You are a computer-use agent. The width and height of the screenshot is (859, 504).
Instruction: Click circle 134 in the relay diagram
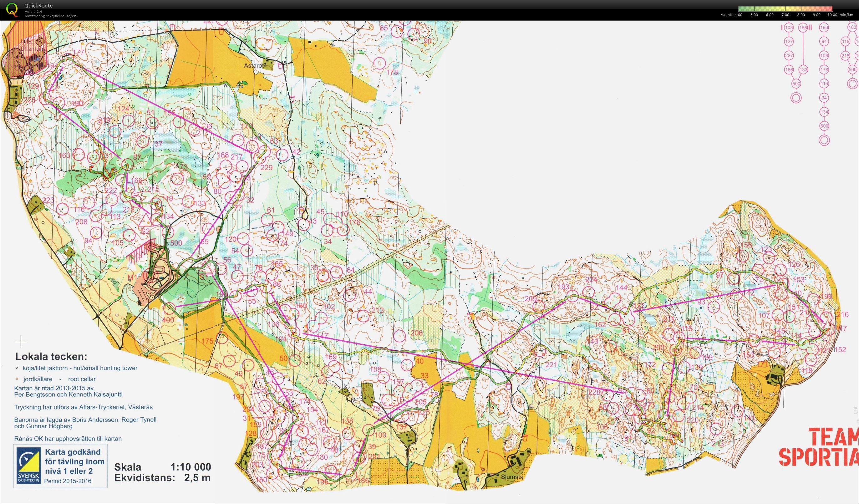824,112
